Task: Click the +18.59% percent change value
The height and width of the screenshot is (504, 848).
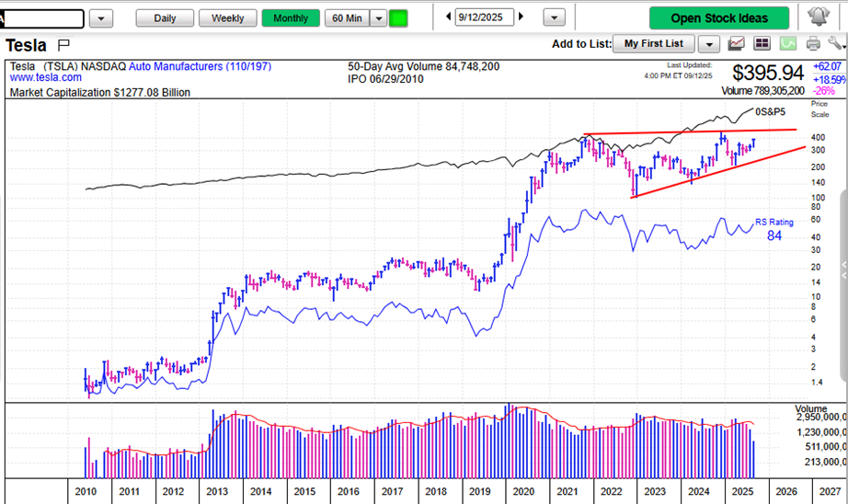Action: click(829, 79)
